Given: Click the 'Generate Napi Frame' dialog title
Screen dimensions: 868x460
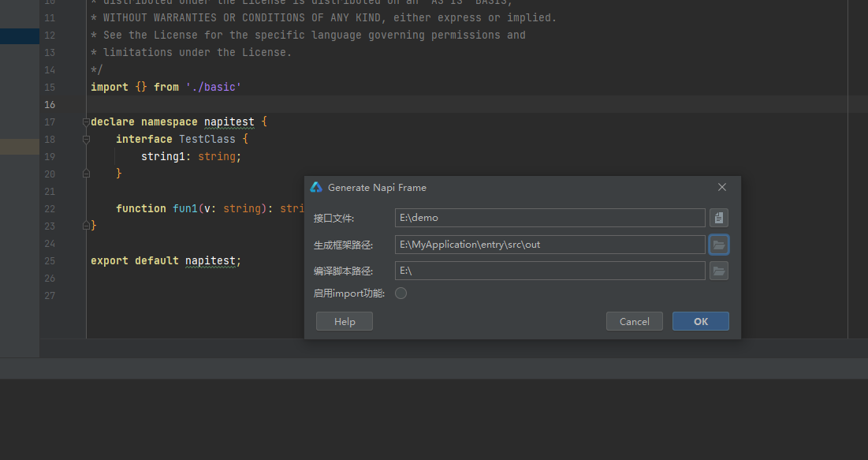Looking at the screenshot, I should tap(377, 187).
